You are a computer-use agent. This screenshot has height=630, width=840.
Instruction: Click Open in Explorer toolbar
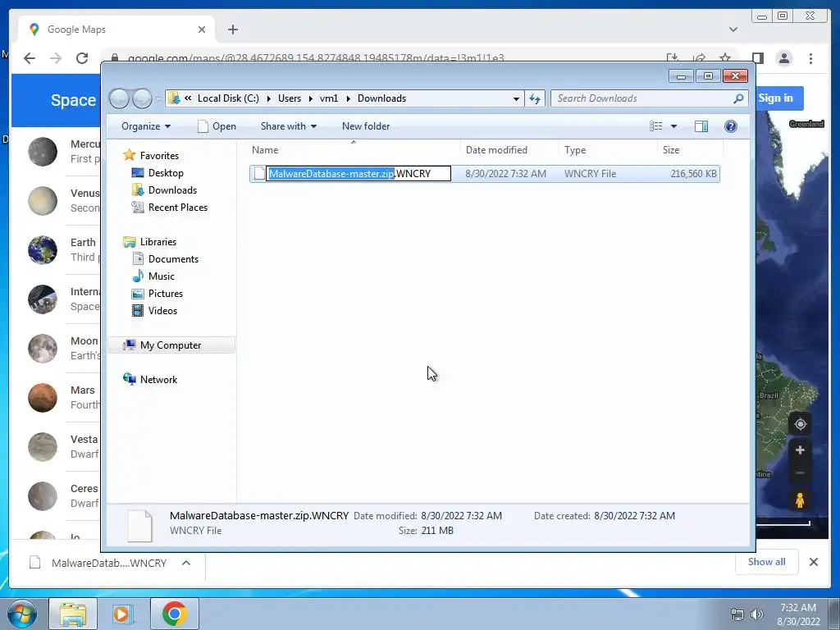[217, 126]
